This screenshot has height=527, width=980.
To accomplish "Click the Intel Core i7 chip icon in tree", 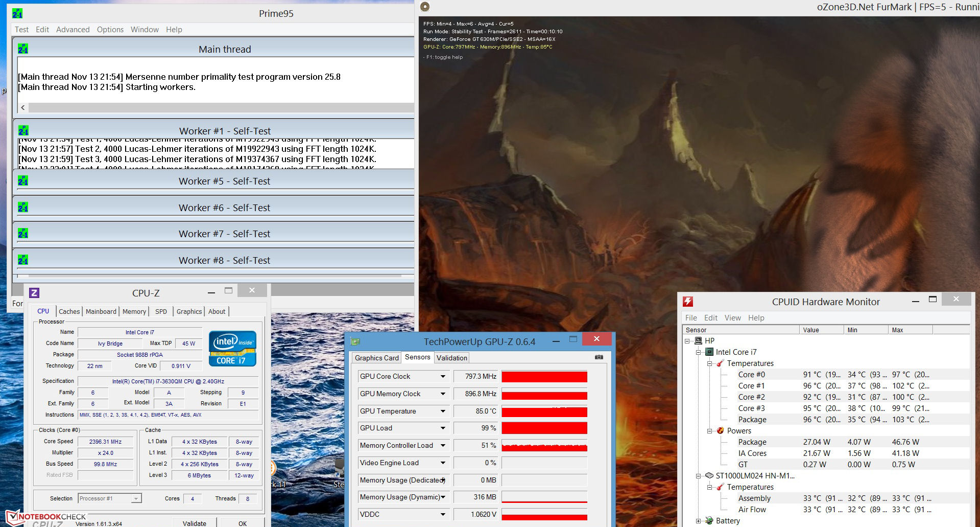I will tap(709, 352).
